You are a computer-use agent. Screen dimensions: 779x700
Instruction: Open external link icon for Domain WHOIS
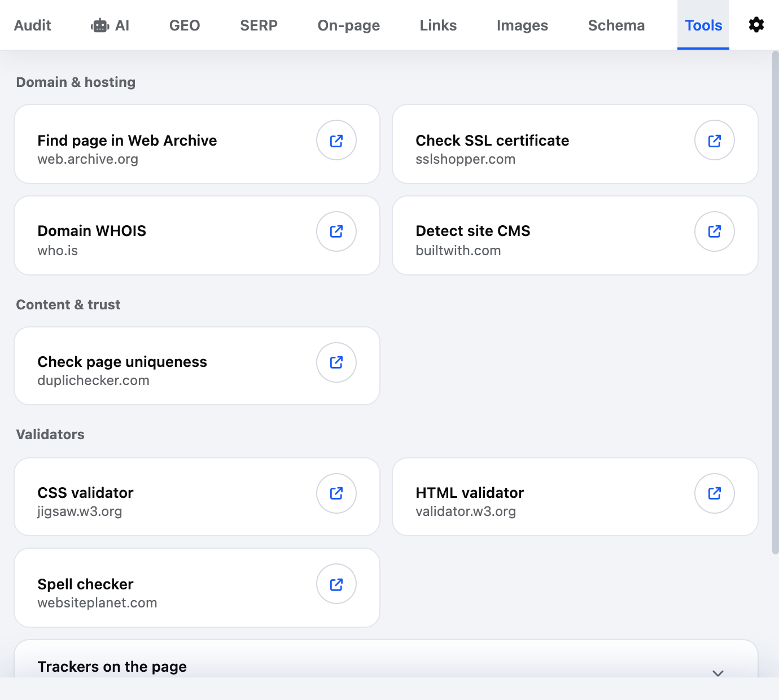click(336, 231)
